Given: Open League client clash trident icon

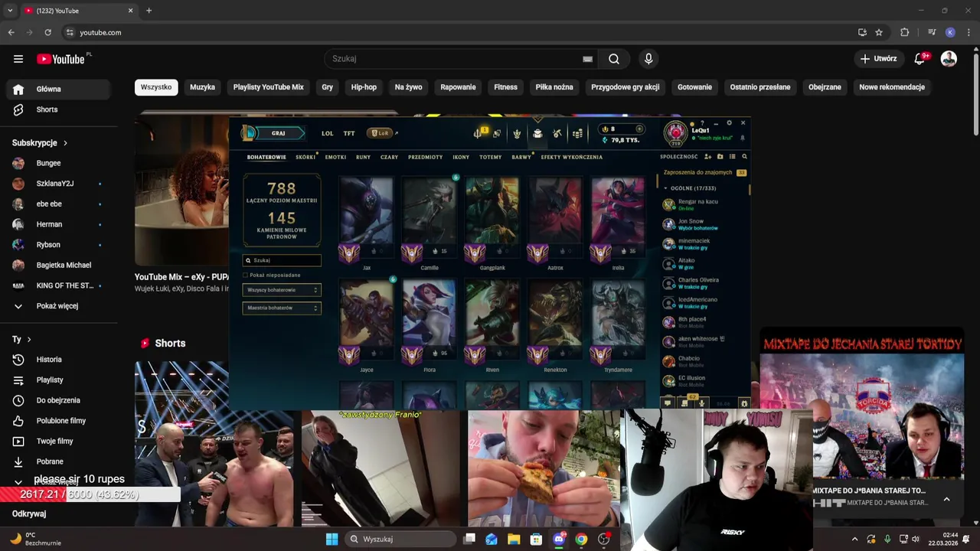Looking at the screenshot, I should pos(477,133).
